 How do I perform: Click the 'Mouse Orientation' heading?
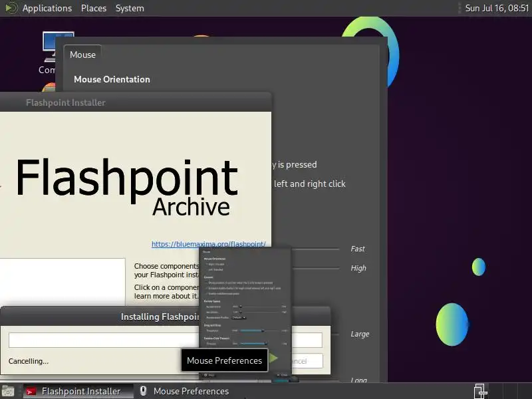(112, 79)
